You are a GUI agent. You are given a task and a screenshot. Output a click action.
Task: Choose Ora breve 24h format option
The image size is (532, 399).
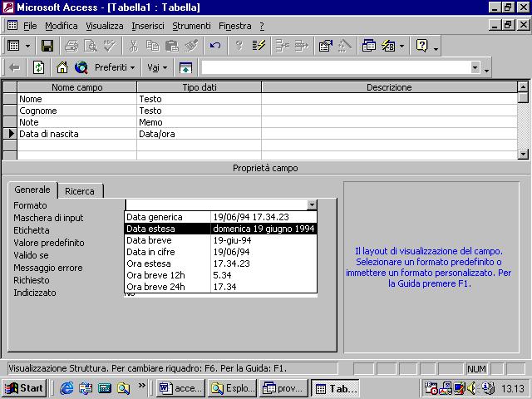pyautogui.click(x=221, y=287)
